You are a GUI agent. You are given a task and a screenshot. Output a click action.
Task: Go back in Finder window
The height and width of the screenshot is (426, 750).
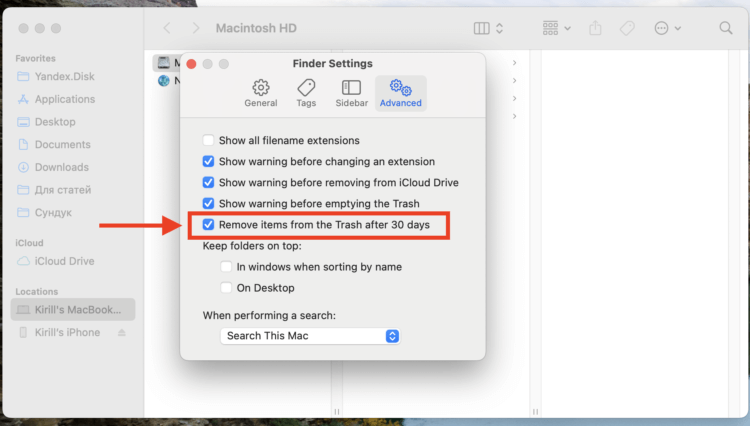click(x=167, y=28)
